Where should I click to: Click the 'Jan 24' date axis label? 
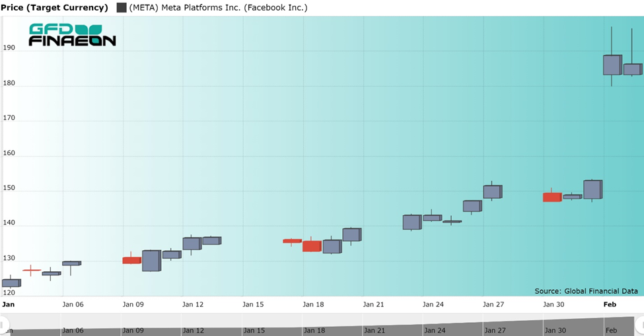click(x=433, y=304)
